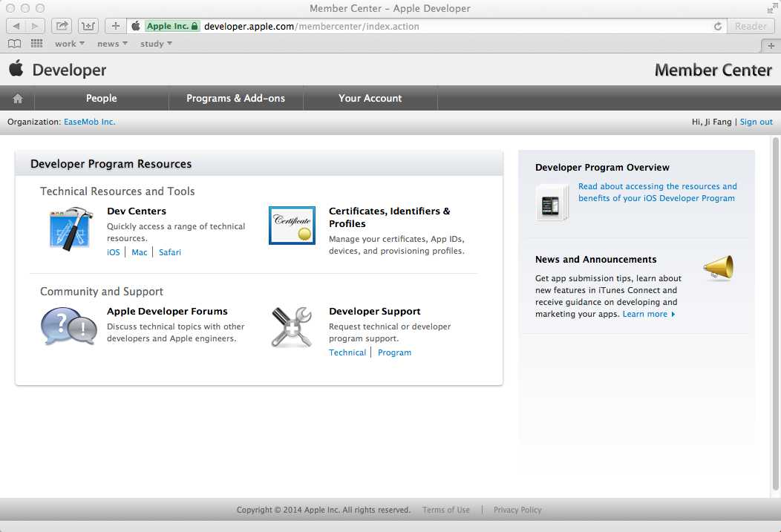The height and width of the screenshot is (532, 781).
Task: Open the iOS Dev Center link
Action: [x=114, y=252]
